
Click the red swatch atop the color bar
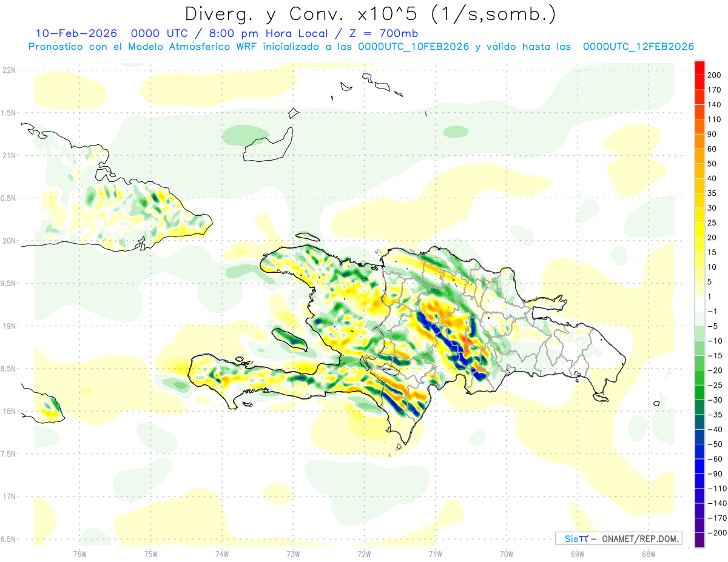click(x=699, y=67)
